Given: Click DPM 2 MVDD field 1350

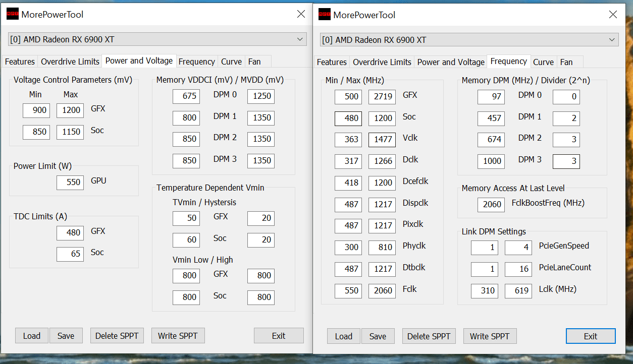Looking at the screenshot, I should click(x=261, y=139).
